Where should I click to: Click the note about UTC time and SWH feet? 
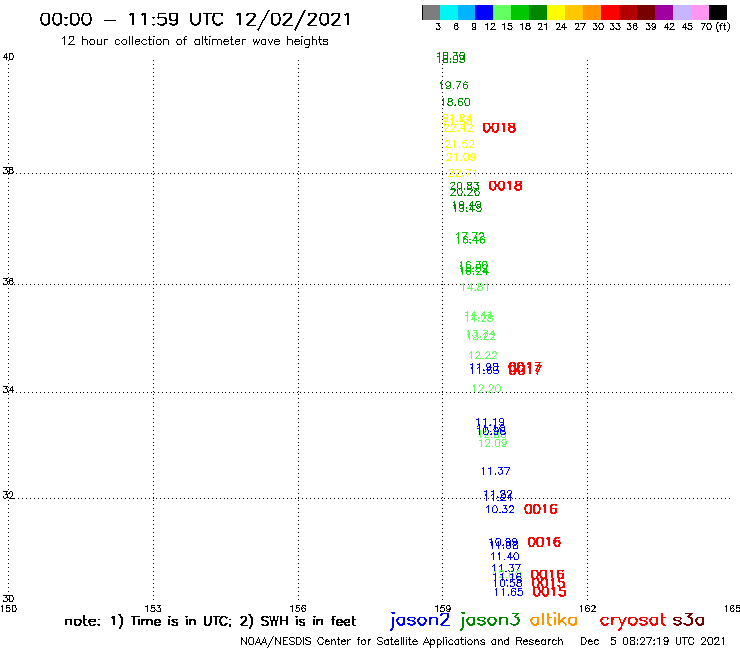click(x=210, y=621)
